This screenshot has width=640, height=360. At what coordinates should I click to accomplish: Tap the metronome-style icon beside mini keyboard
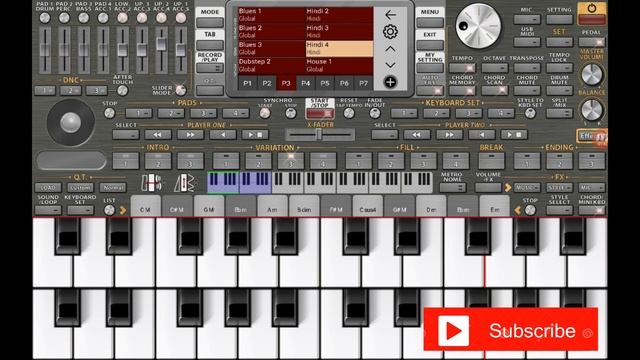(184, 183)
